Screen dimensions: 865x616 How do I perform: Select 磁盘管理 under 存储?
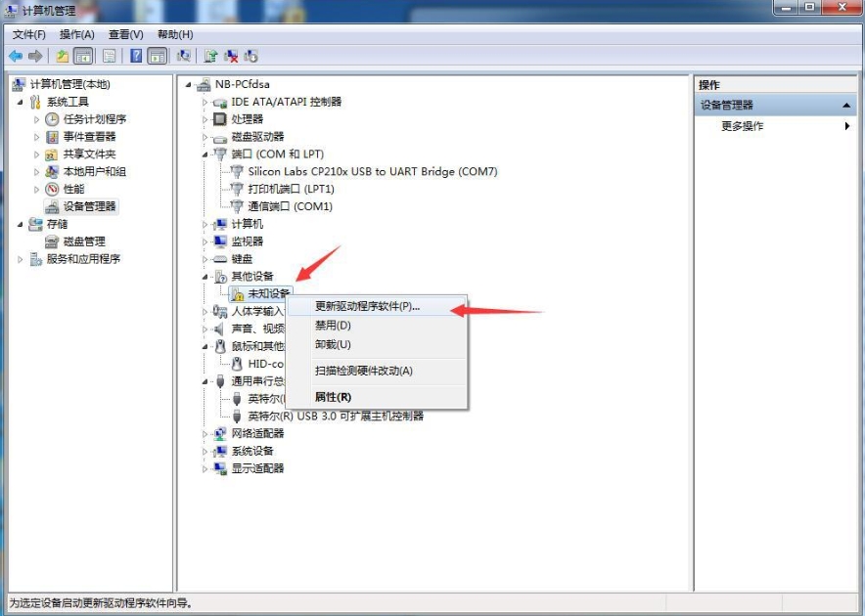coord(84,242)
